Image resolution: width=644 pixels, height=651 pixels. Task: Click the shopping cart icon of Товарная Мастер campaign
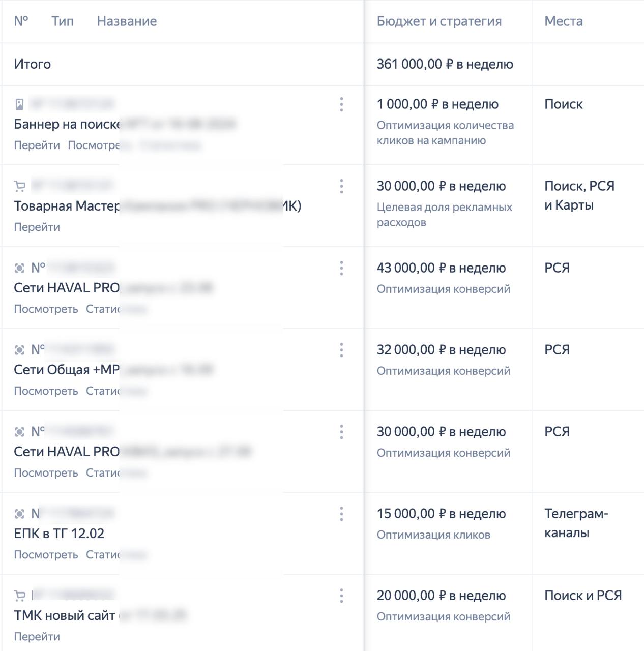[19, 186]
